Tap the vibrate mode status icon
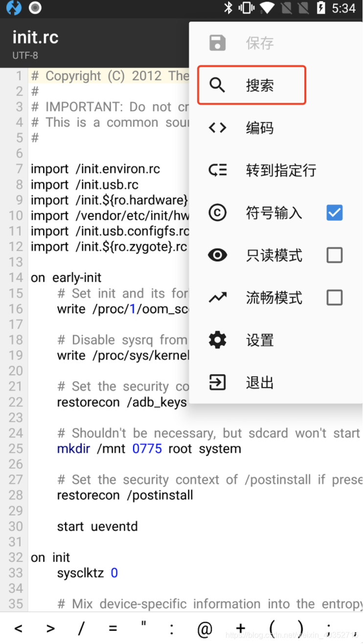 coord(247,8)
